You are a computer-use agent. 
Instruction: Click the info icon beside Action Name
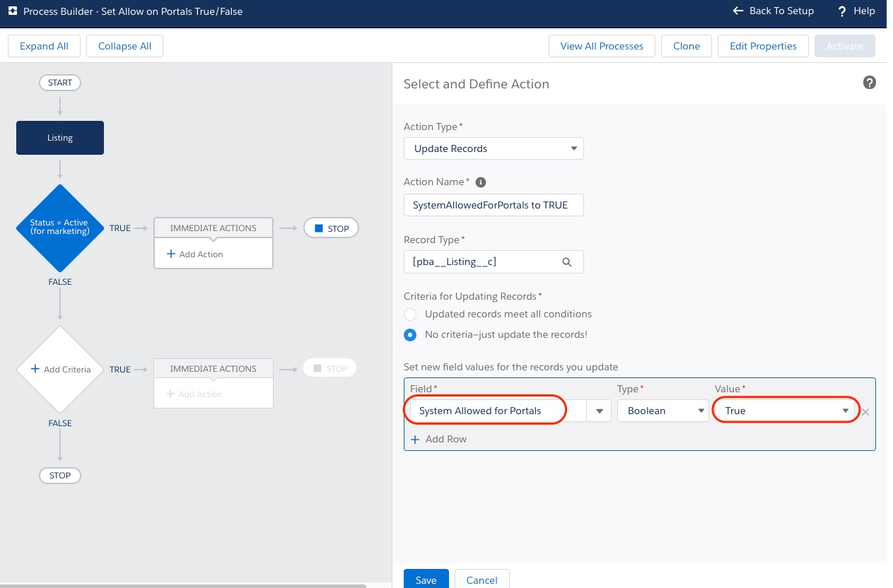(x=480, y=182)
